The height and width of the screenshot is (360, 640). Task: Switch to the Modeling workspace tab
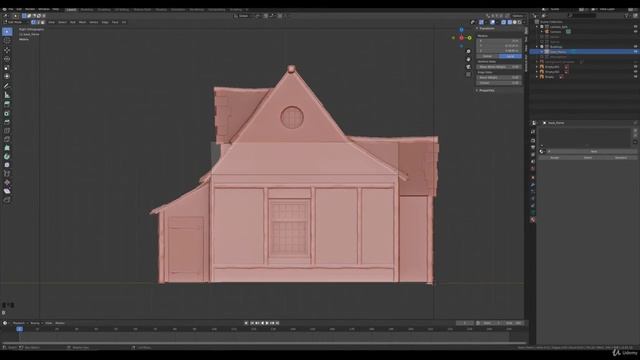[x=87, y=9]
